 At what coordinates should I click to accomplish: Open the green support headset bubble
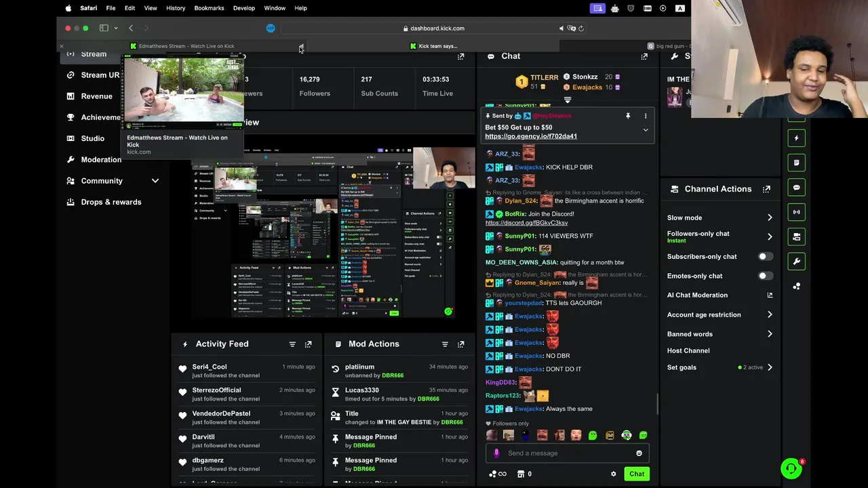(x=791, y=468)
